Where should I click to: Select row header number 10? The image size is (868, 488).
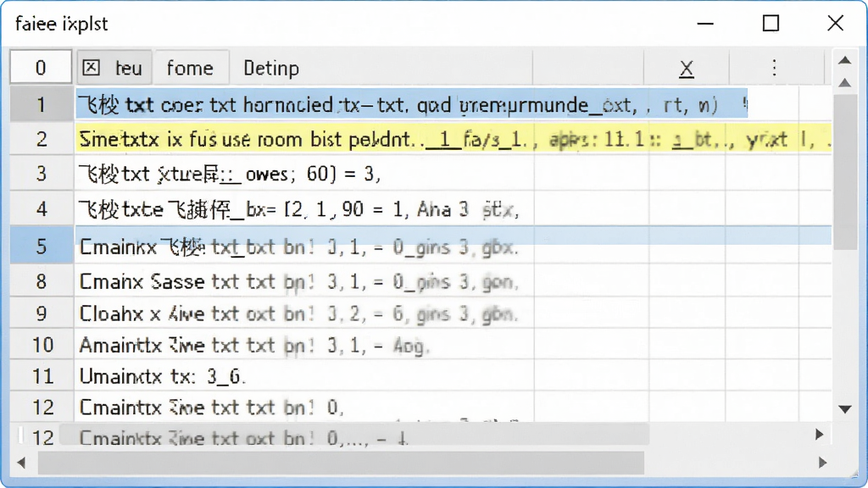tap(42, 345)
